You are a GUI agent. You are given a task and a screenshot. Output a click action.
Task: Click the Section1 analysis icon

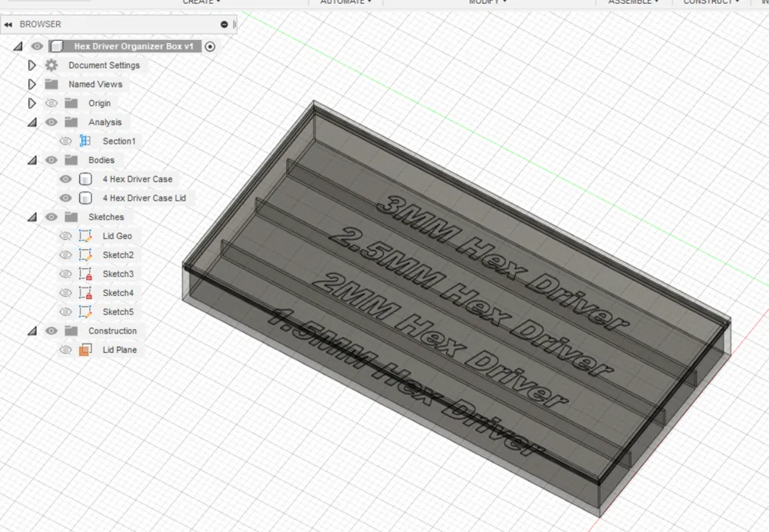[x=85, y=141]
